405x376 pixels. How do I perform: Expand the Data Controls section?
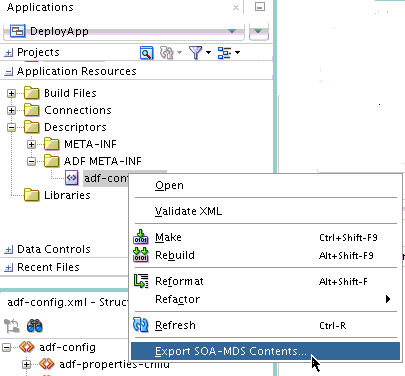click(9, 249)
